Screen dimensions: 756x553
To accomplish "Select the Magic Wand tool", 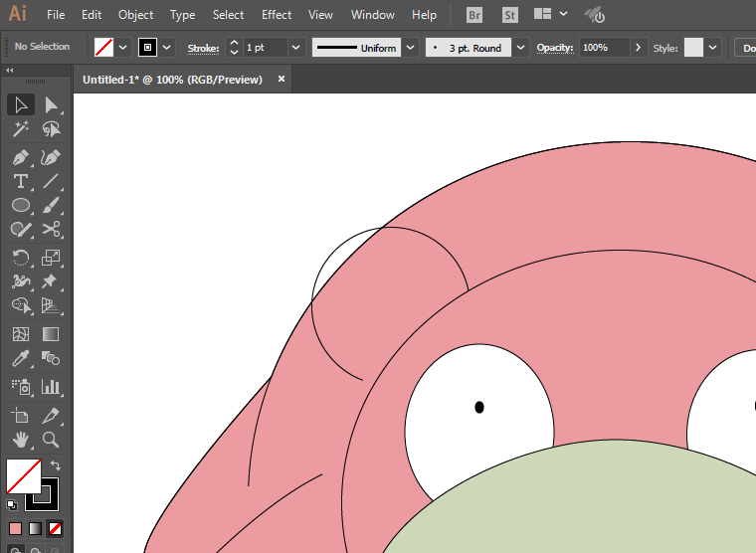I will [20, 129].
